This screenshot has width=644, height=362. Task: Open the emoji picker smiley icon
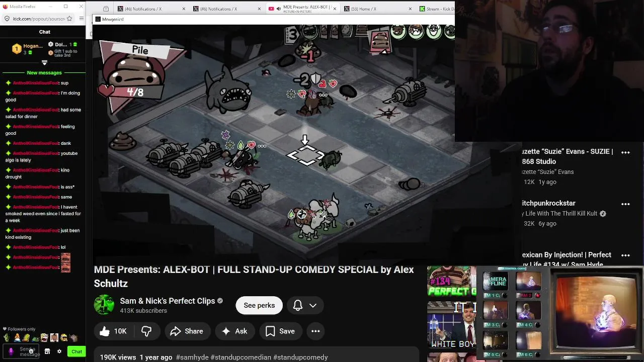click(31, 351)
